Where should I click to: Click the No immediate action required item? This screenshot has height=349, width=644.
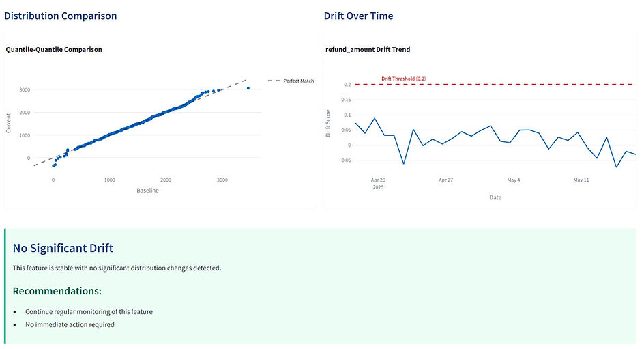70,324
